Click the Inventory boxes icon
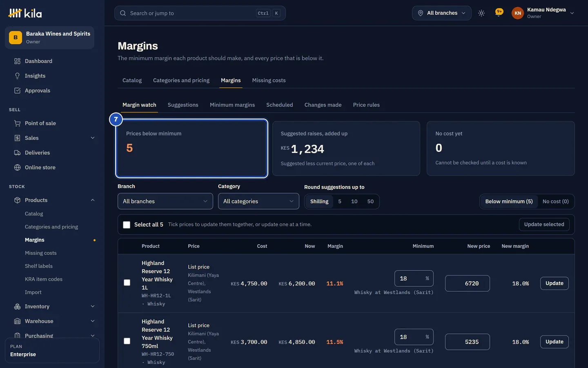 (17, 307)
